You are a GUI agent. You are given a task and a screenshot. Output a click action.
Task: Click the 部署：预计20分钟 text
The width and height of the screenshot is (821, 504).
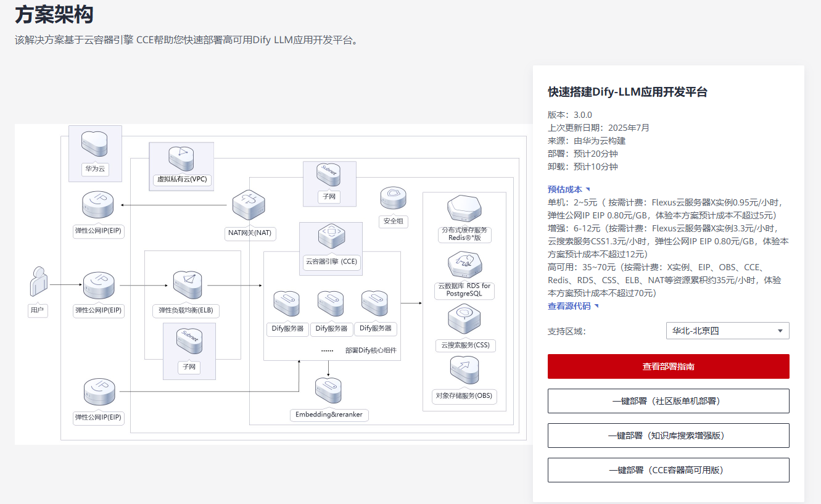[x=583, y=154]
